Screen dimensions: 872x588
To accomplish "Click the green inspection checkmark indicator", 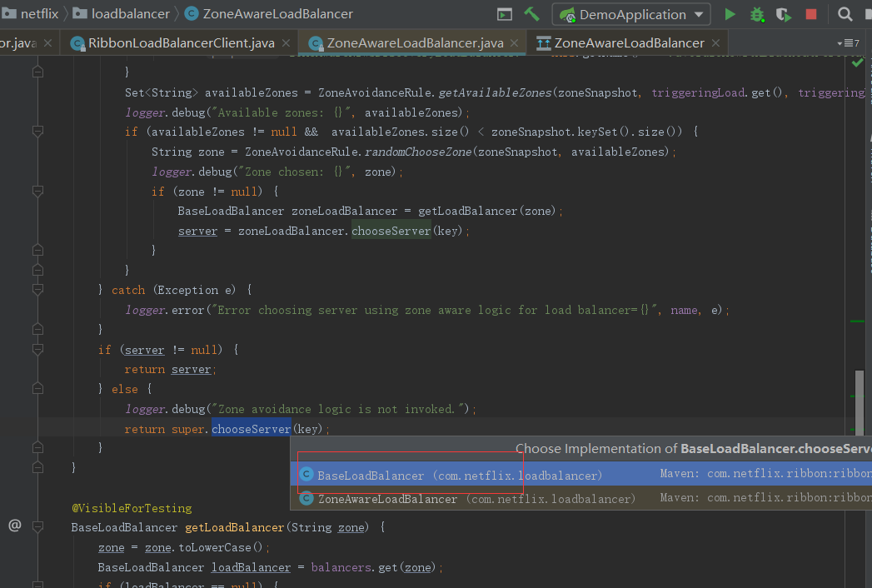I will pyautogui.click(x=858, y=62).
